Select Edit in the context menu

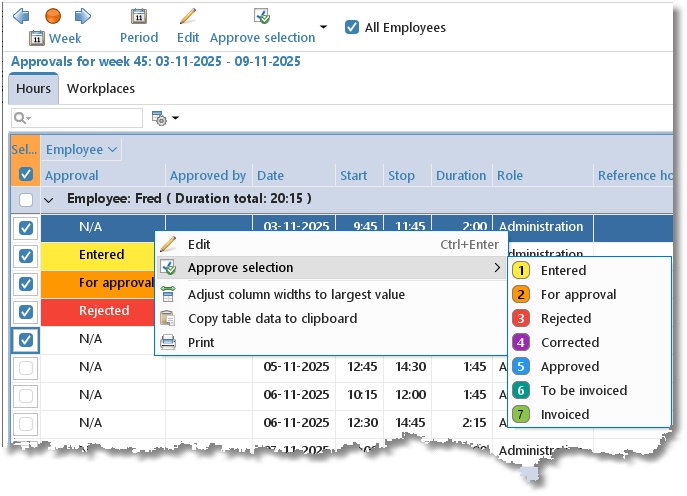point(332,244)
